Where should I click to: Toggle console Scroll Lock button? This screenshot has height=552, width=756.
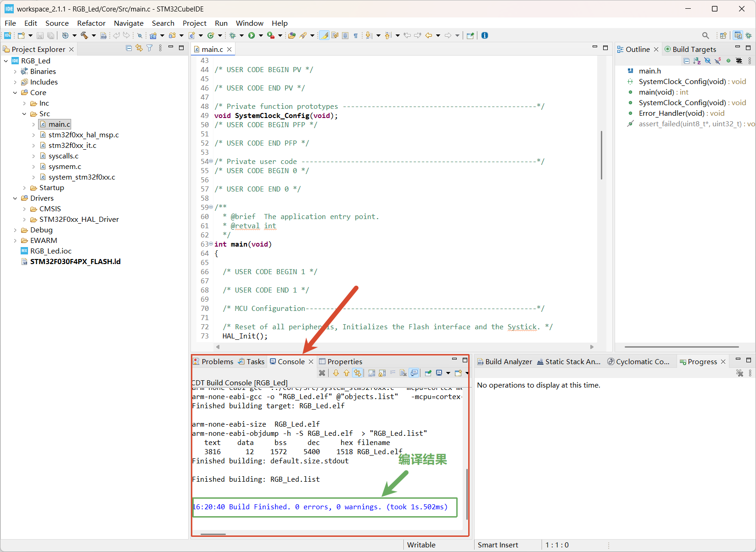[382, 373]
